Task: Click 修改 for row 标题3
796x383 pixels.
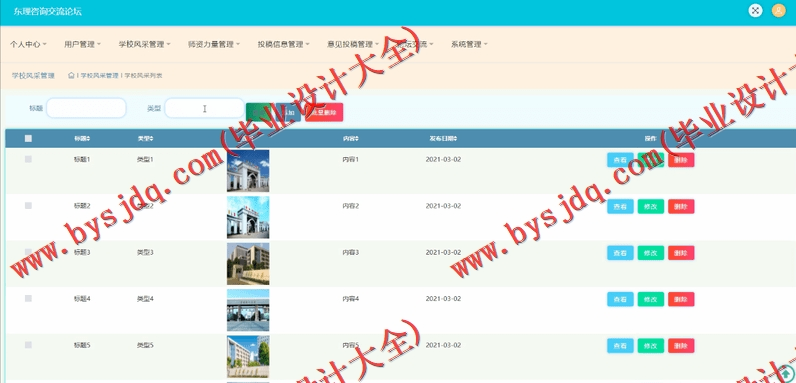Action: coord(651,253)
